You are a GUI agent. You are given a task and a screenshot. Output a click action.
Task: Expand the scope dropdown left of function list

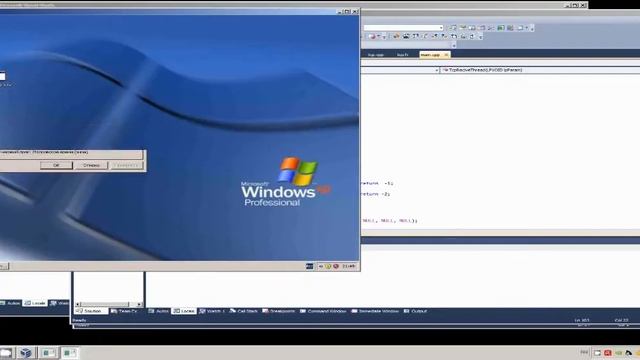click(x=436, y=70)
